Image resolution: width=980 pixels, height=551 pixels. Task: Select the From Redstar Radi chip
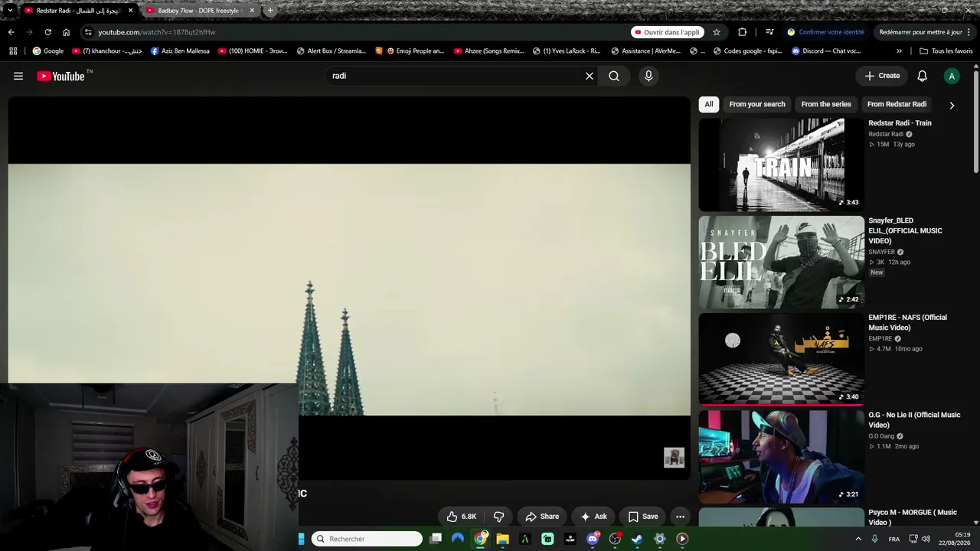coord(897,104)
